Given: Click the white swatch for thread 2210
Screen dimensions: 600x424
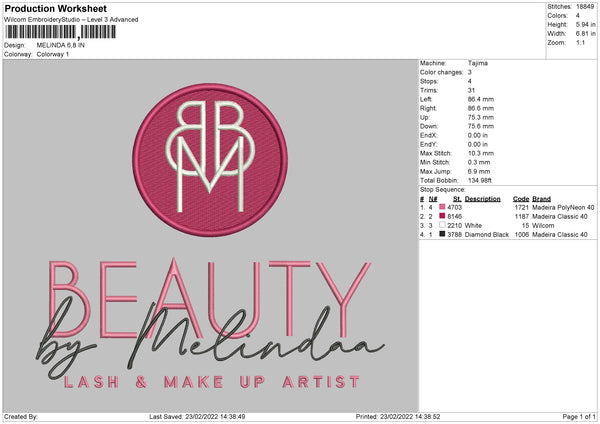Looking at the screenshot, I should (x=442, y=225).
